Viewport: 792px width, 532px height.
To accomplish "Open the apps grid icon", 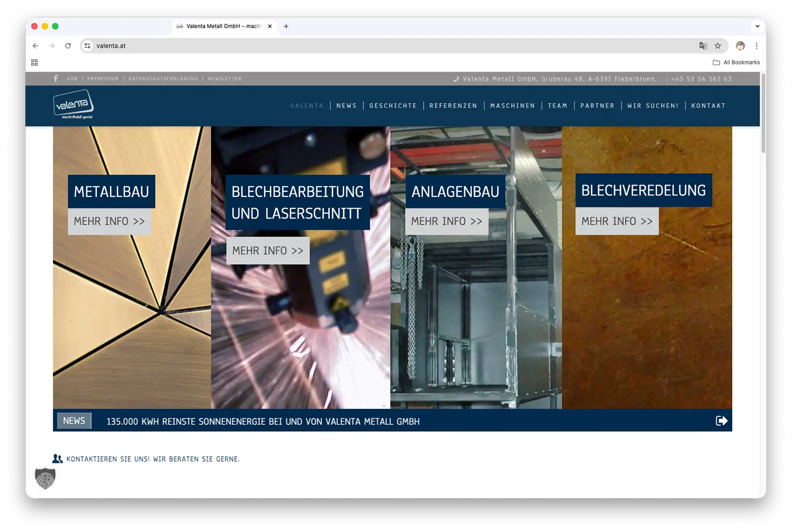I will click(x=34, y=62).
